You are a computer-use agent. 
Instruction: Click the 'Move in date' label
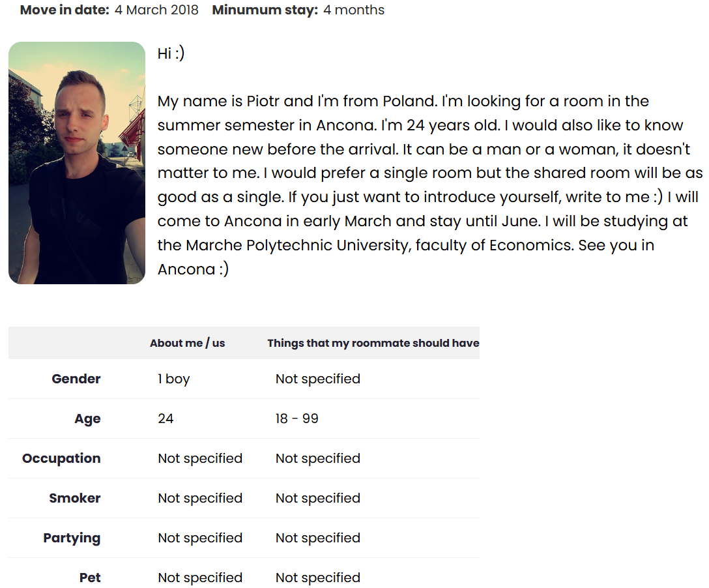pyautogui.click(x=65, y=10)
